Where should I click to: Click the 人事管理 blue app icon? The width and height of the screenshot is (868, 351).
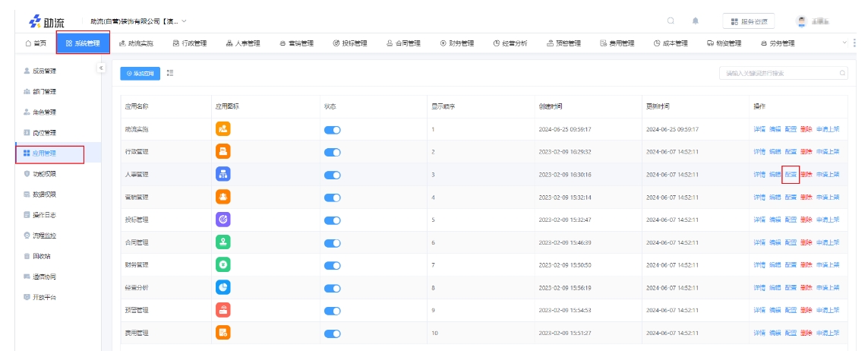(223, 174)
